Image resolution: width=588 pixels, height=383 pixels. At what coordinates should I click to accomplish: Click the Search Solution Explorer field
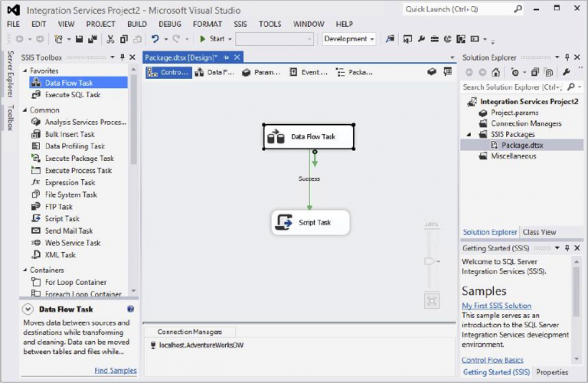(x=521, y=87)
